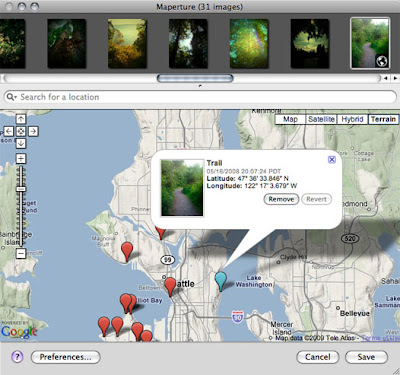Viewport: 400px width, 375px height.
Task: Click the Route 520 shield on map
Action: (x=350, y=238)
